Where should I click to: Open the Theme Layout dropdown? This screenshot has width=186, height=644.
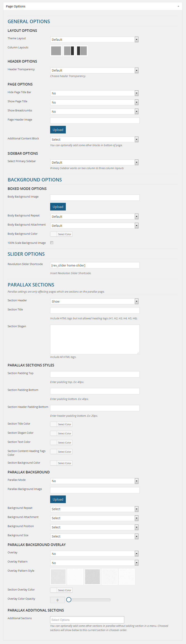click(94, 39)
